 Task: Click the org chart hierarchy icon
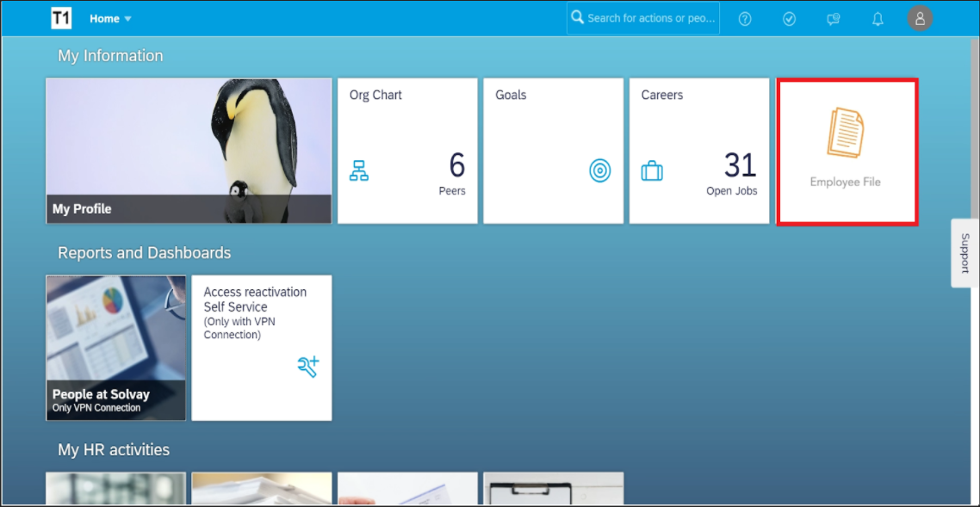click(x=359, y=170)
